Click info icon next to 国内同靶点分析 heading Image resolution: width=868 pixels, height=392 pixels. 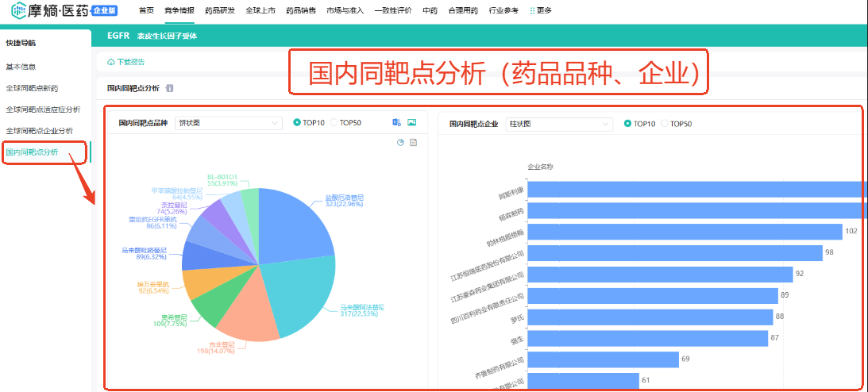click(x=170, y=88)
